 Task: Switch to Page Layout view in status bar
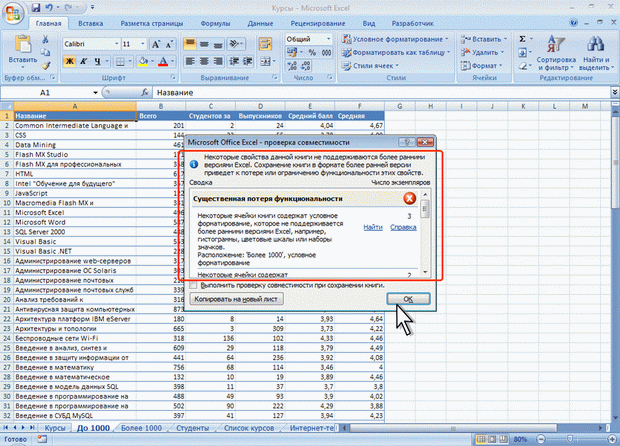coord(492,439)
